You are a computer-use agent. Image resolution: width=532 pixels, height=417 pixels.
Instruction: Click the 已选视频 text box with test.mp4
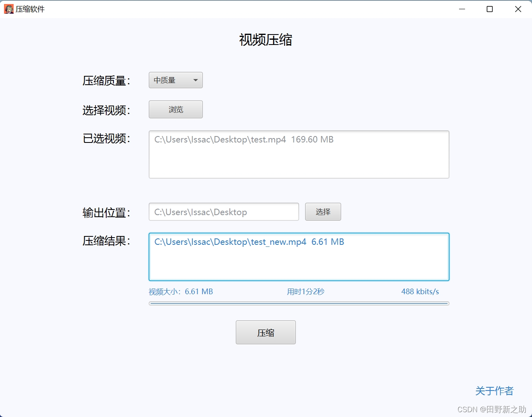tap(299, 155)
